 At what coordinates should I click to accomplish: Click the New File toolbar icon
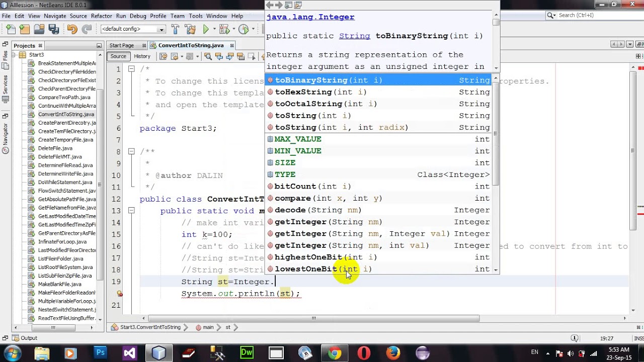(10, 29)
